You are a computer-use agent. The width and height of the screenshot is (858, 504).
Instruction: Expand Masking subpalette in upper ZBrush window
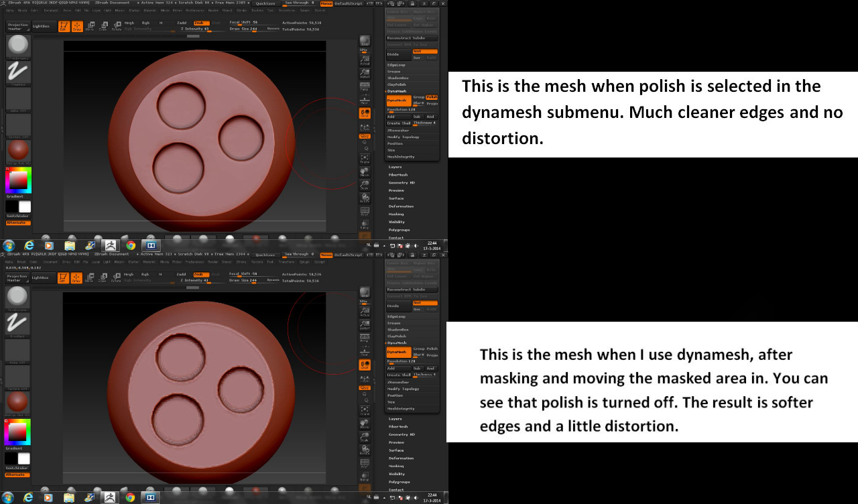click(396, 214)
